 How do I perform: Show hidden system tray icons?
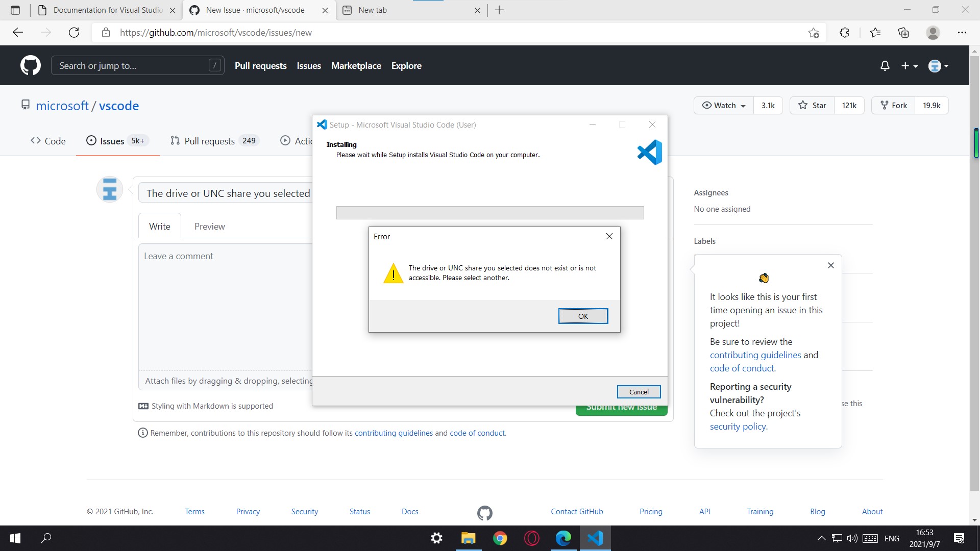click(x=821, y=538)
